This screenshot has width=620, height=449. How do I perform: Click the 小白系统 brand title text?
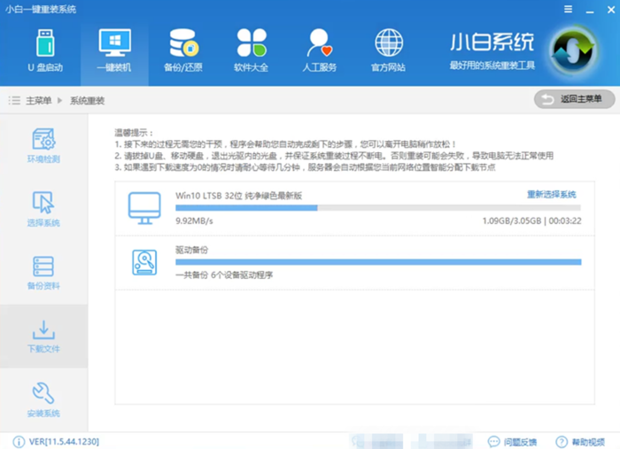492,42
